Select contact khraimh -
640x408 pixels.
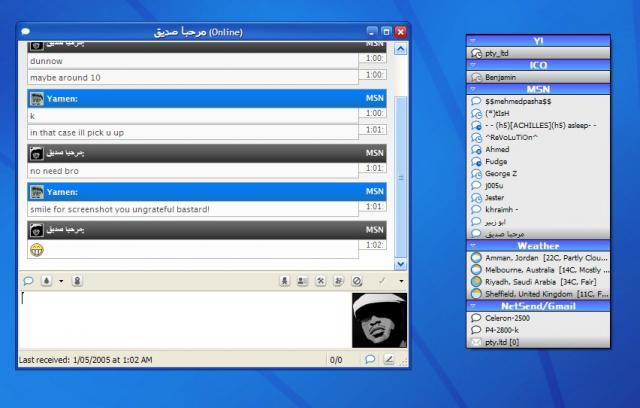(x=538, y=209)
